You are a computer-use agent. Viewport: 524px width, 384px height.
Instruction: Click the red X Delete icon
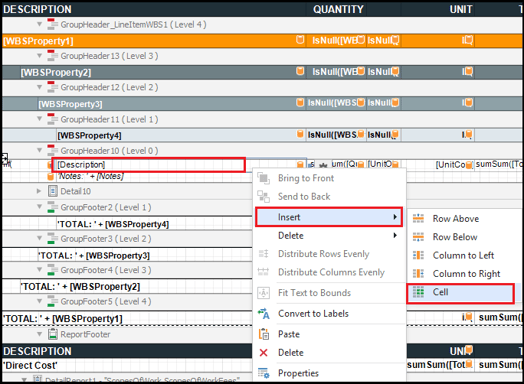click(x=263, y=353)
